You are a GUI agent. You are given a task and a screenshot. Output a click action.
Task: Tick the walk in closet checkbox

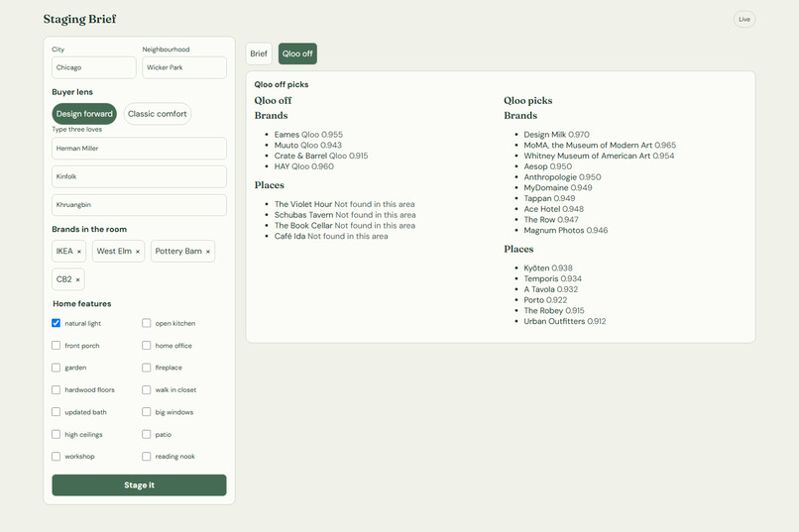pyautogui.click(x=147, y=390)
